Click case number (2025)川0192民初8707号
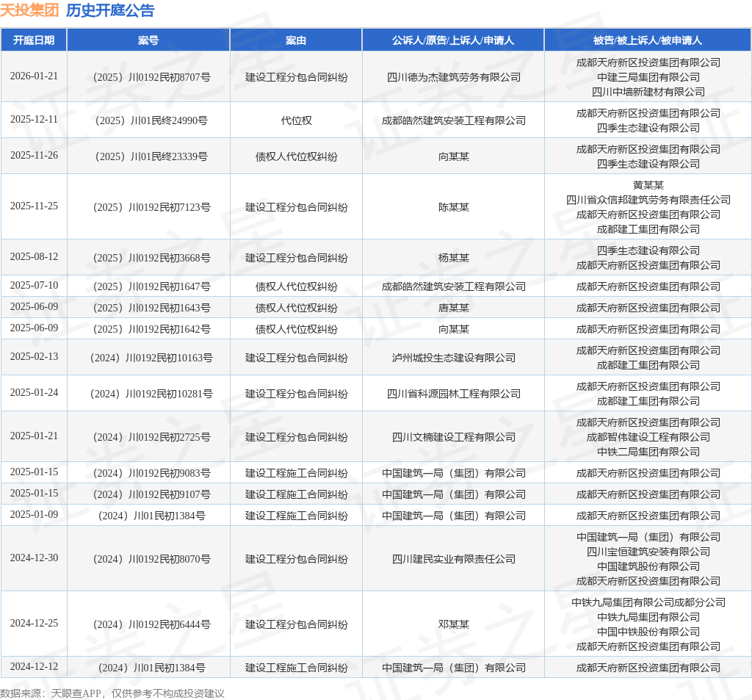 click(151, 77)
